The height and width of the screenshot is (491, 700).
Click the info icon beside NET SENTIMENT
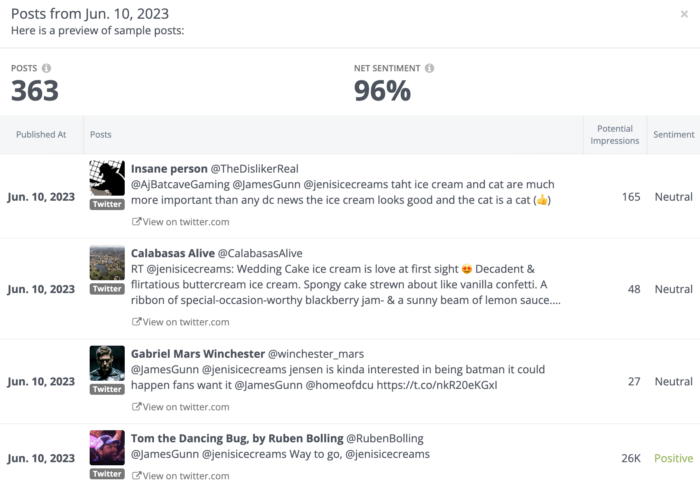tap(429, 68)
